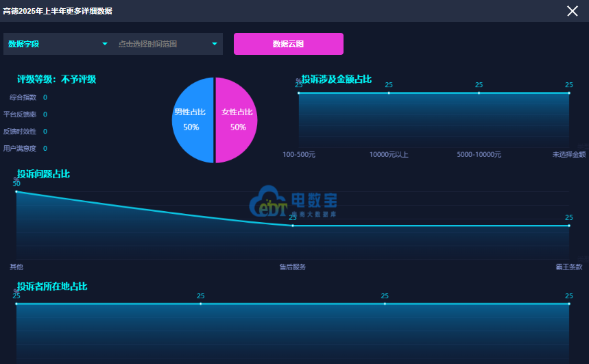Screen dimensions: 589x364
Task: Click the 其他 axis label
Action: (16, 267)
